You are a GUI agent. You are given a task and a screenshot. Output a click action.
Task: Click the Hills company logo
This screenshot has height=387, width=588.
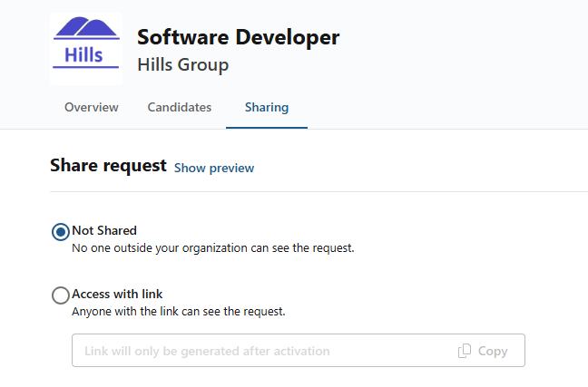86,49
